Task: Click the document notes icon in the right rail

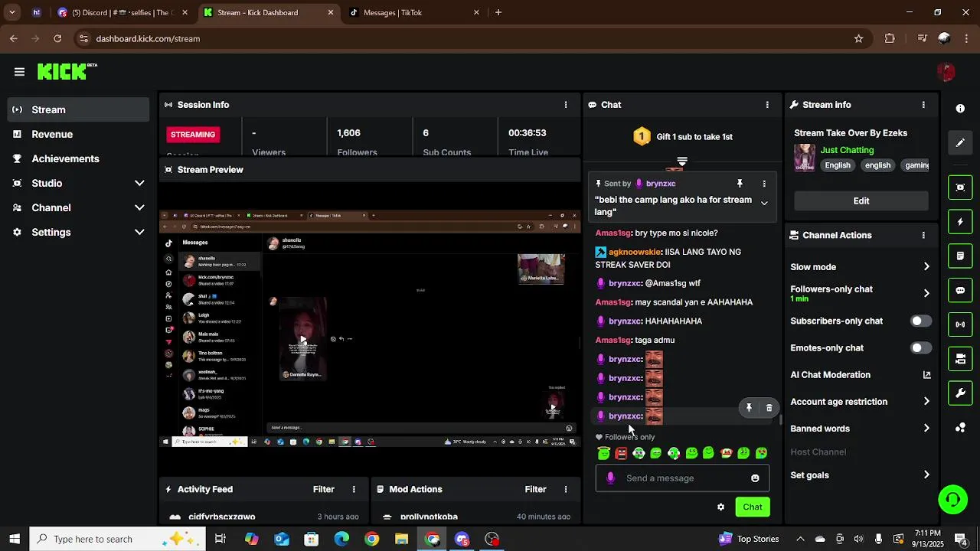Action: tap(960, 256)
